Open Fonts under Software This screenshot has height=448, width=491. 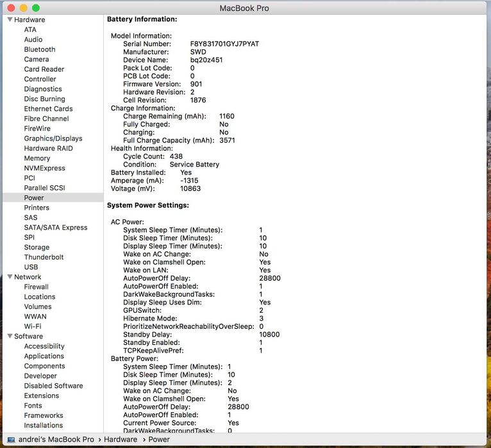tap(33, 406)
